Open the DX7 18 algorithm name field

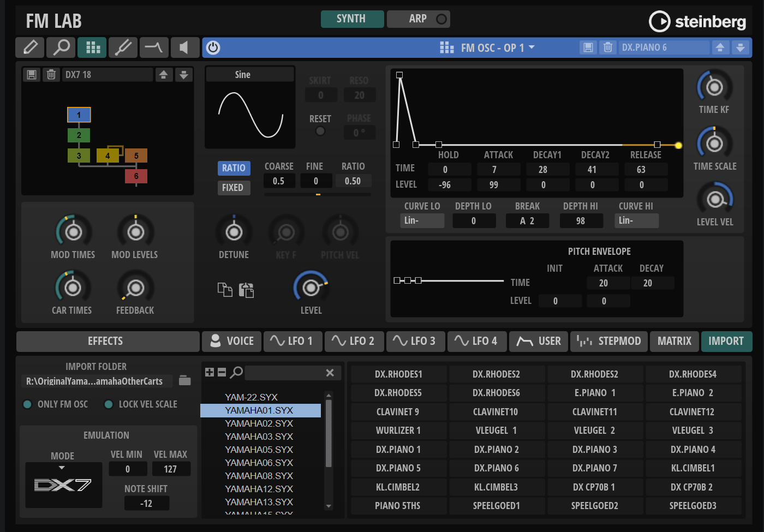click(x=108, y=75)
